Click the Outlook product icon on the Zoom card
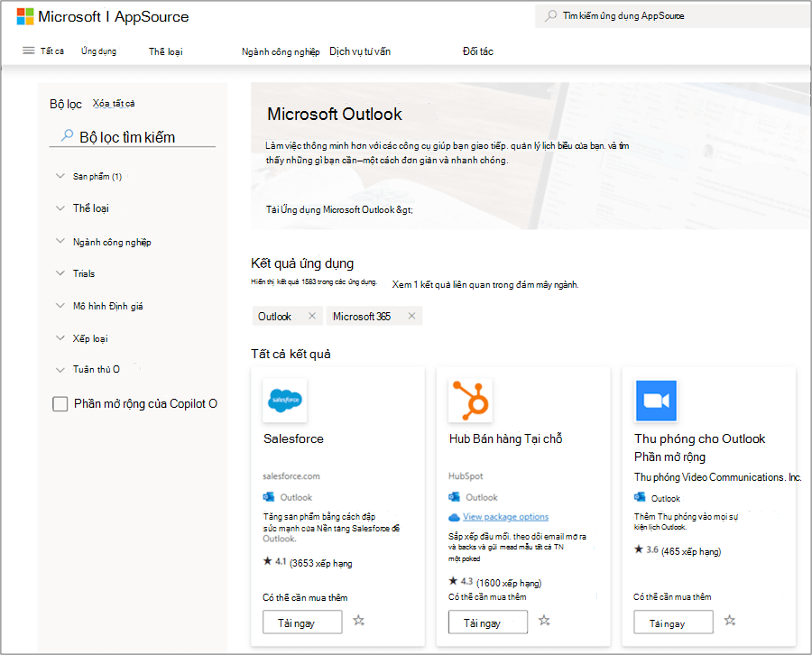Image resolution: width=812 pixels, height=655 pixels. tap(640, 498)
